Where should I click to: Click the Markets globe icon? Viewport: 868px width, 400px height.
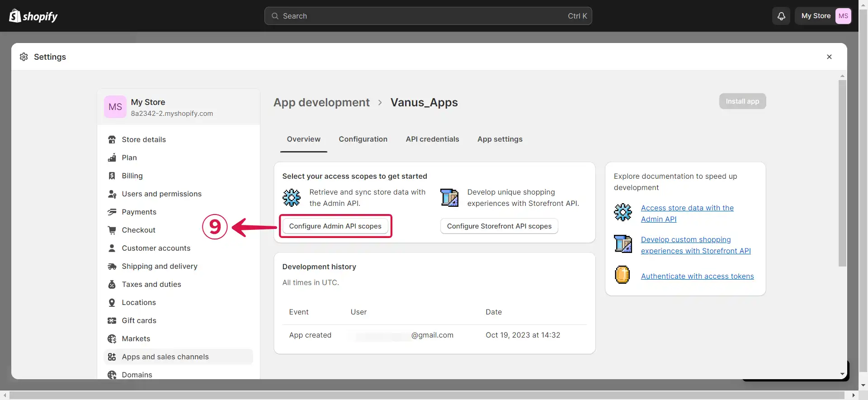point(112,338)
